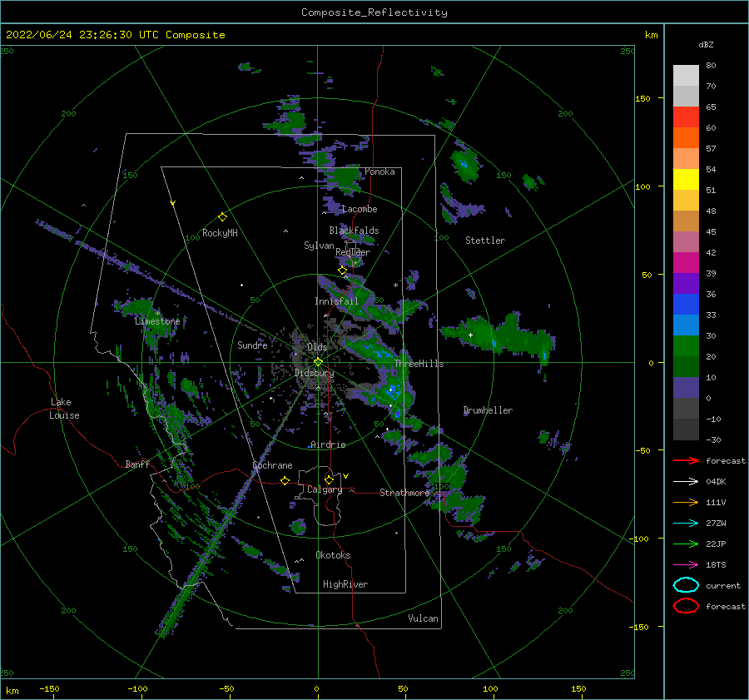
Task: Click the Blackfalds town label
Action: [354, 231]
